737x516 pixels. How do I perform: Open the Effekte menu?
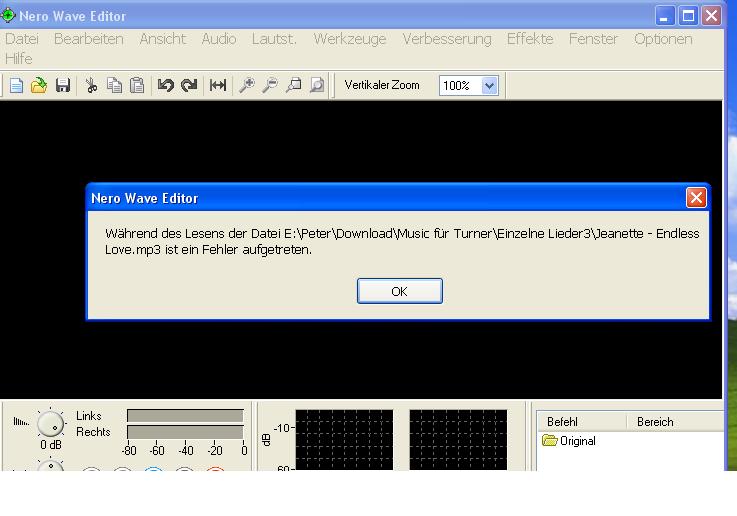point(530,39)
